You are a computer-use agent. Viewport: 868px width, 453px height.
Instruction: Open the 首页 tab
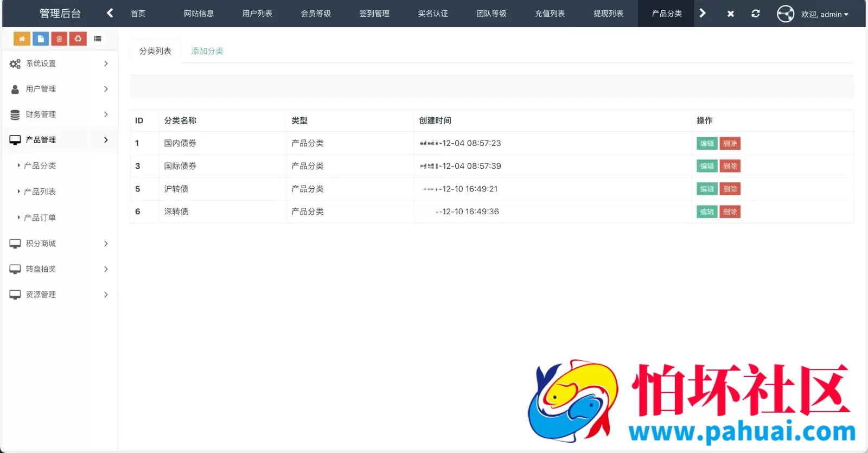tap(138, 14)
